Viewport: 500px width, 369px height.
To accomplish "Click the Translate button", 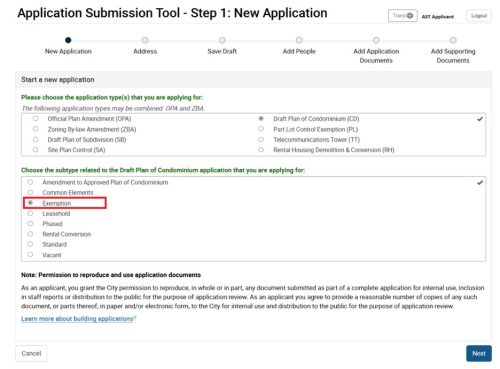I will click(403, 16).
